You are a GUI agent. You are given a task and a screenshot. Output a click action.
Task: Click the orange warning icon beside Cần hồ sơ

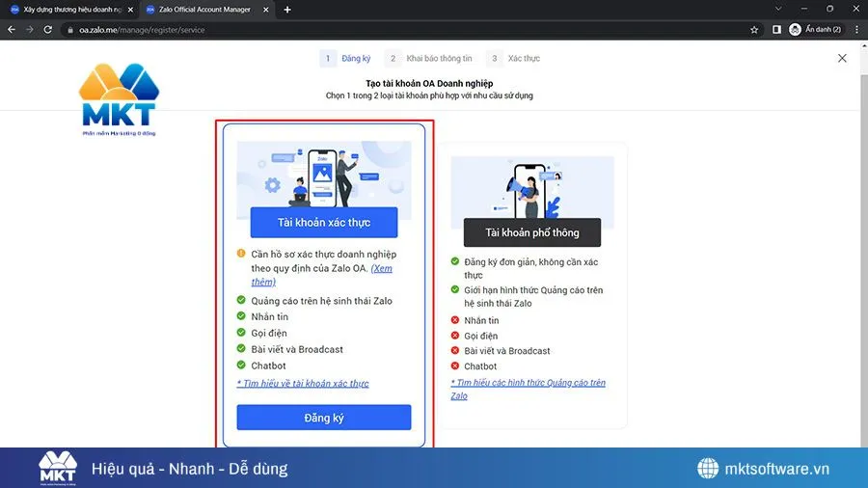(x=241, y=254)
